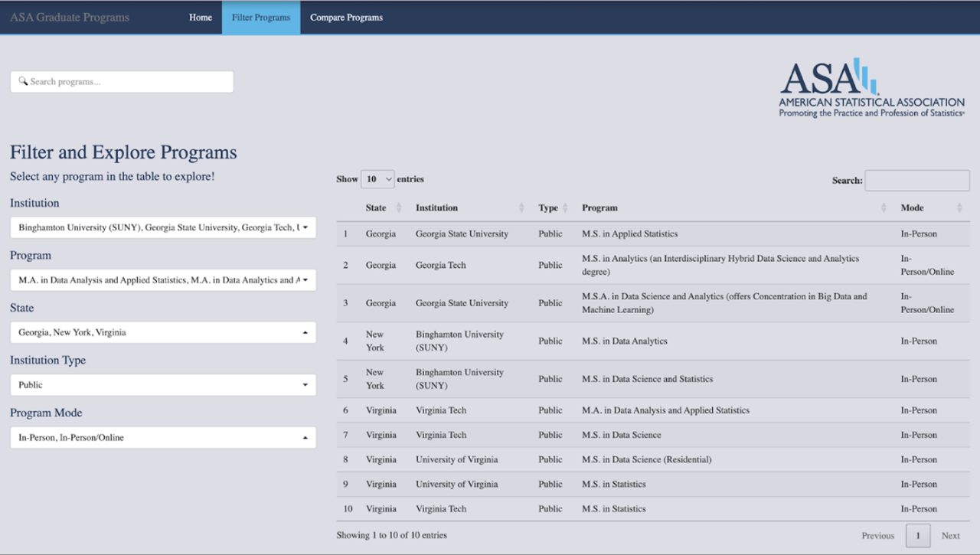Image resolution: width=980 pixels, height=555 pixels.
Task: Sort by State column arrows
Action: point(399,207)
